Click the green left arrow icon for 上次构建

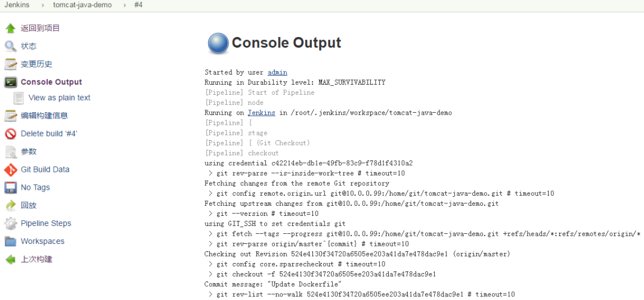(11, 259)
